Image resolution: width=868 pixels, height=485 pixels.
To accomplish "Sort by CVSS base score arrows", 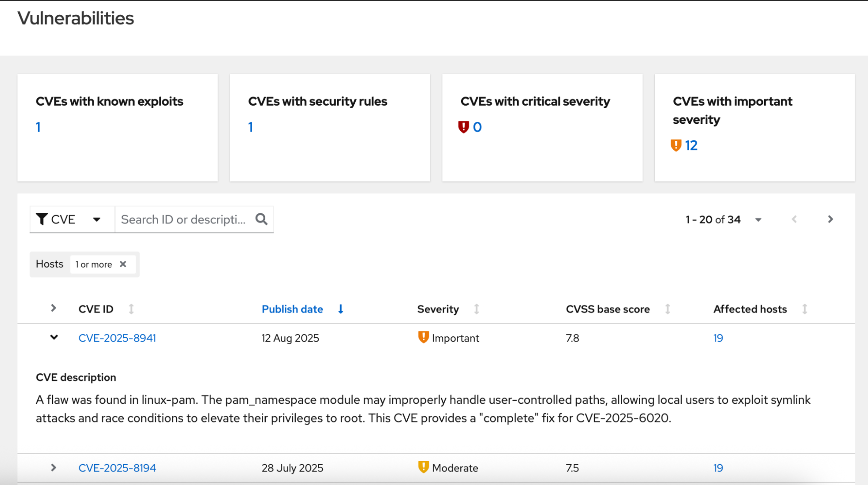I will pos(668,309).
